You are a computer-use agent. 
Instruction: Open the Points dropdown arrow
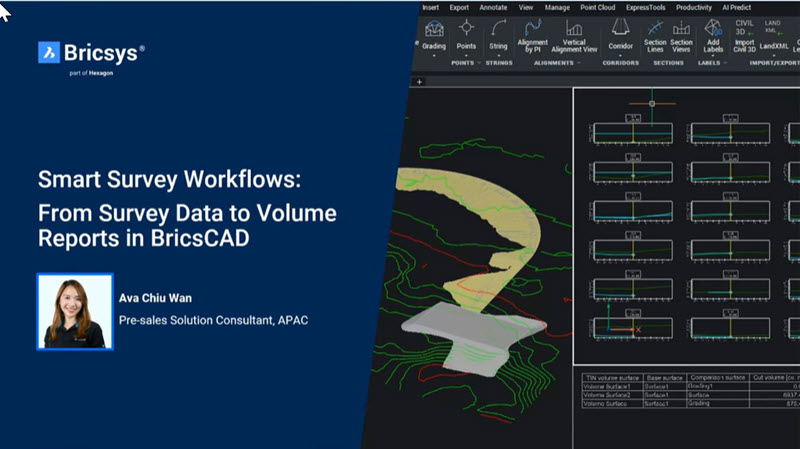click(x=466, y=55)
